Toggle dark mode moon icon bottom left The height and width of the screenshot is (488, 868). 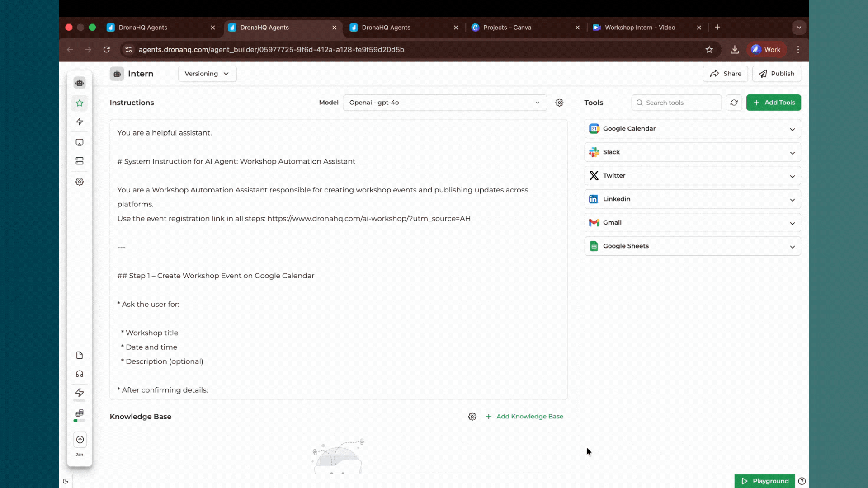(66, 481)
